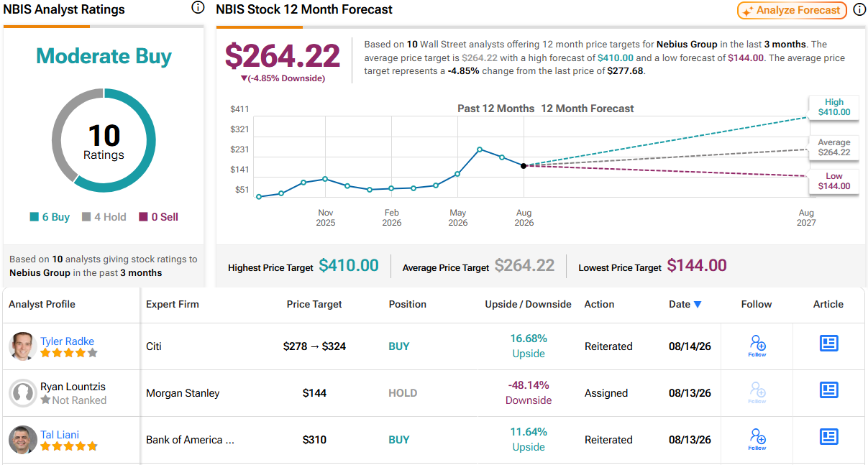Click the 6 Buy legend entry
Image resolution: width=868 pixels, height=465 pixels.
click(50, 217)
